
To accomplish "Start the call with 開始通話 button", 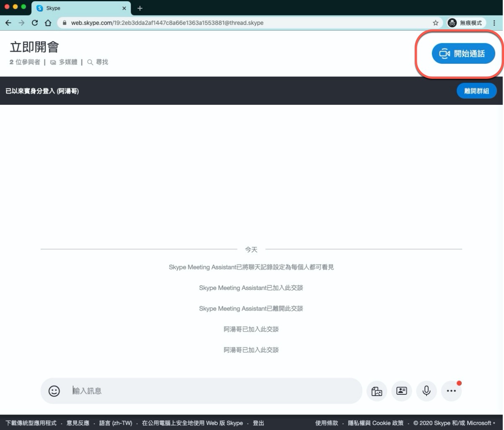I will 463,54.
